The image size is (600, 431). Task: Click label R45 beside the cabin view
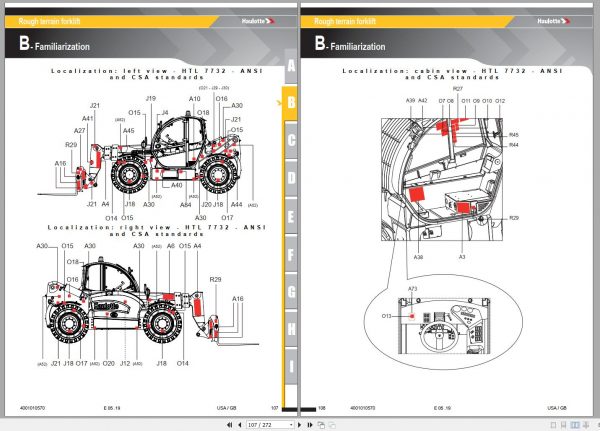point(514,135)
